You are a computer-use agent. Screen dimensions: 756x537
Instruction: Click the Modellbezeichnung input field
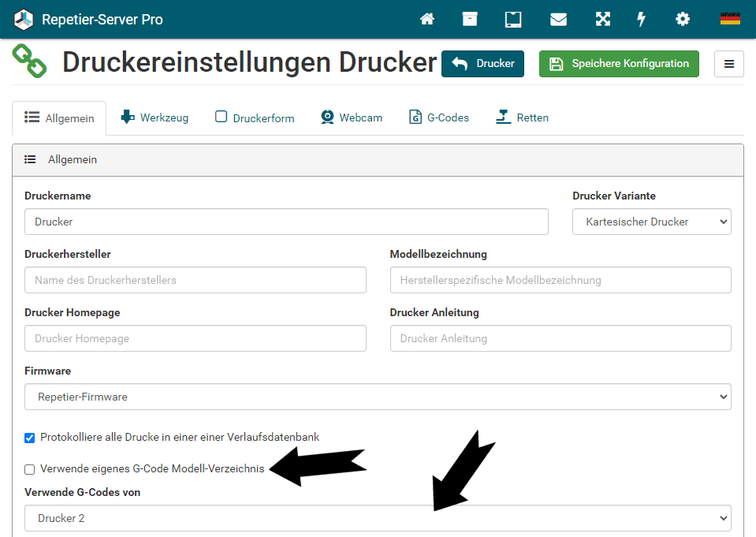[x=560, y=280]
